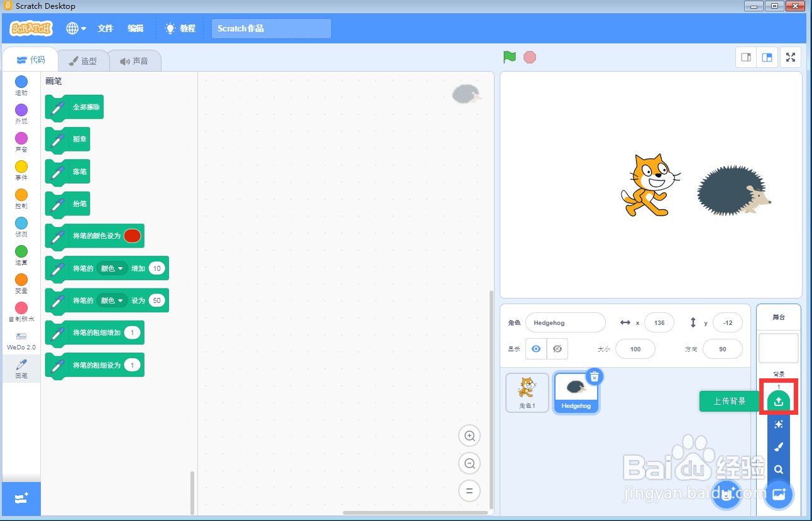The height and width of the screenshot is (521, 812).
Task: Select the 运动 (Motion) block category
Action: [x=21, y=82]
